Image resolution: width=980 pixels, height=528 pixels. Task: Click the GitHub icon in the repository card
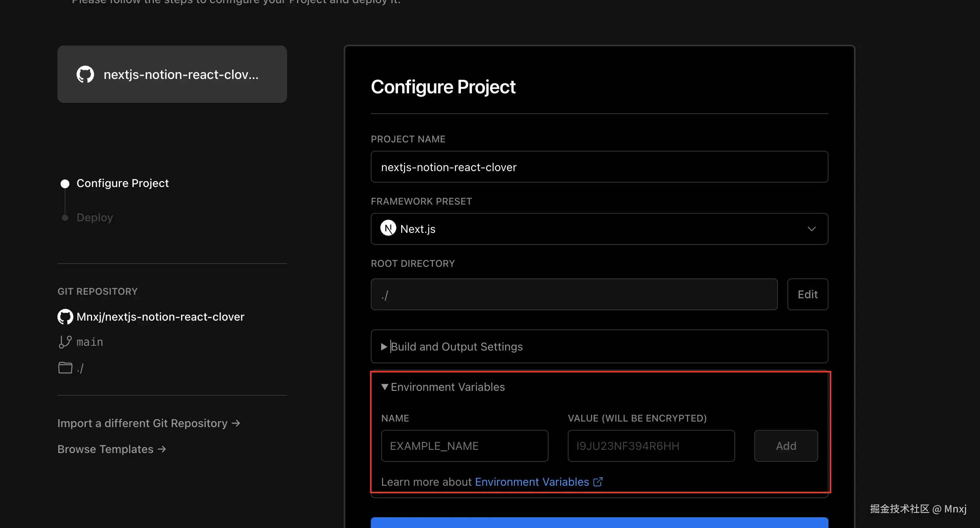tap(85, 74)
